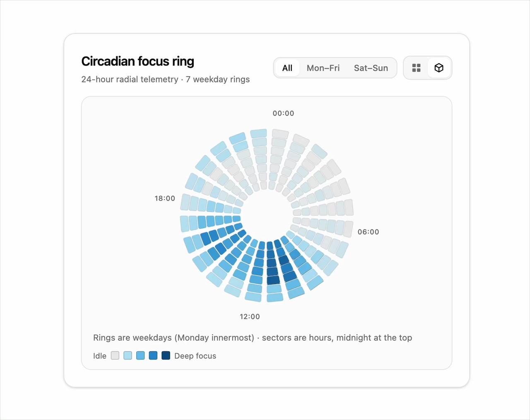The width and height of the screenshot is (530, 420).
Task: Click the Deep focus navy legend swatch
Action: tap(166, 355)
